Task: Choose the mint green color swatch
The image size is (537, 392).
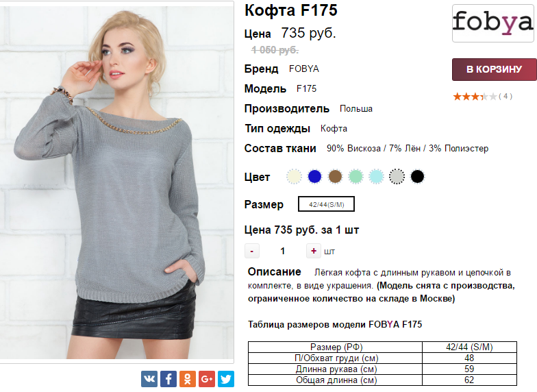Action: click(x=356, y=177)
